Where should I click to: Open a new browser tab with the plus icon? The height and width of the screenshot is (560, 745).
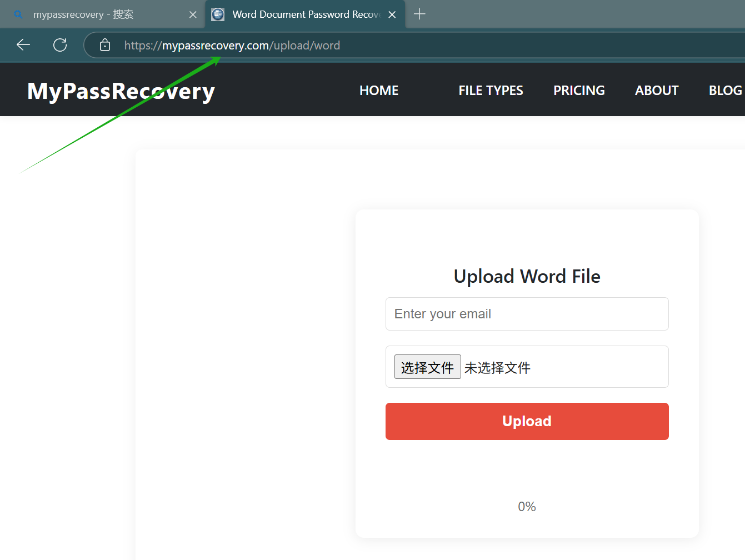pyautogui.click(x=419, y=14)
